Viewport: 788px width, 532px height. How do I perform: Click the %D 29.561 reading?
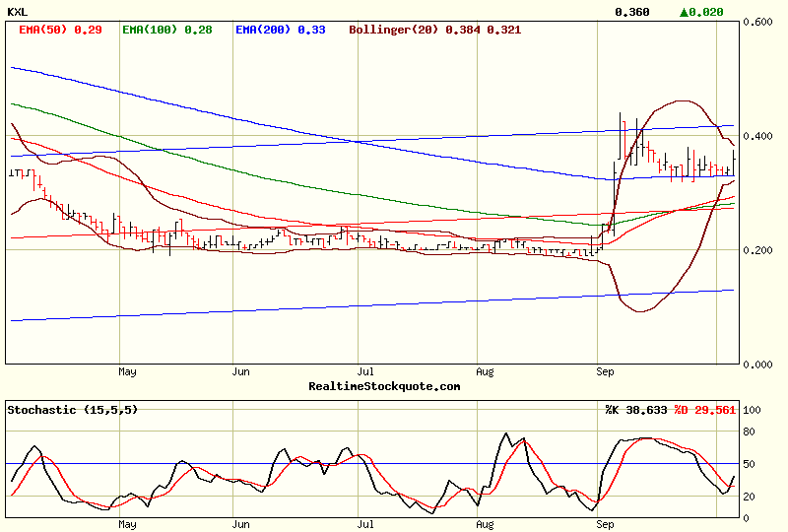pyautogui.click(x=704, y=410)
